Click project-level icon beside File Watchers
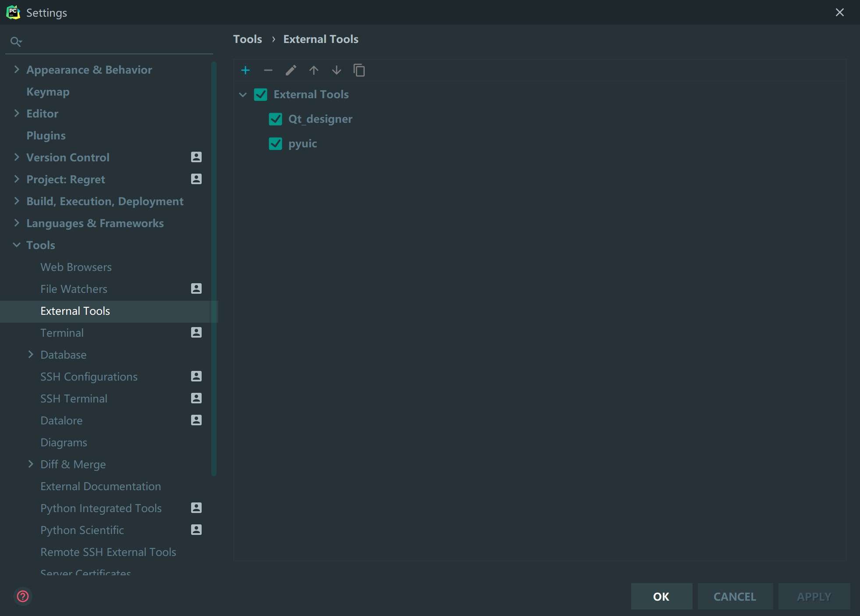860x616 pixels. click(196, 288)
